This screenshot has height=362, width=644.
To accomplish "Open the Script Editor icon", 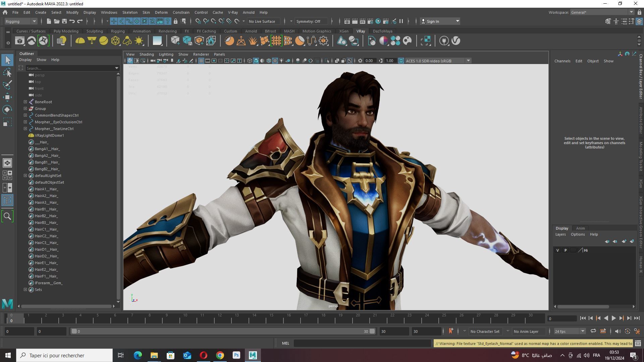I will (x=638, y=344).
